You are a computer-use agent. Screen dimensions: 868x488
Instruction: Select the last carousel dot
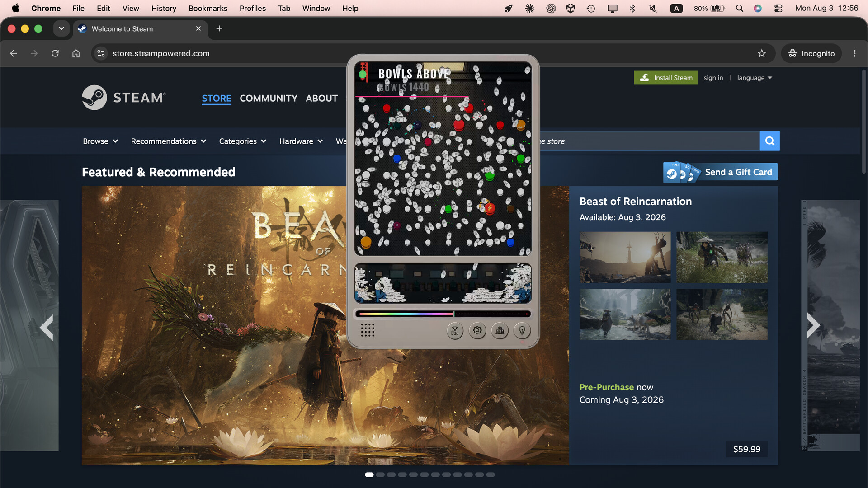coord(491,474)
